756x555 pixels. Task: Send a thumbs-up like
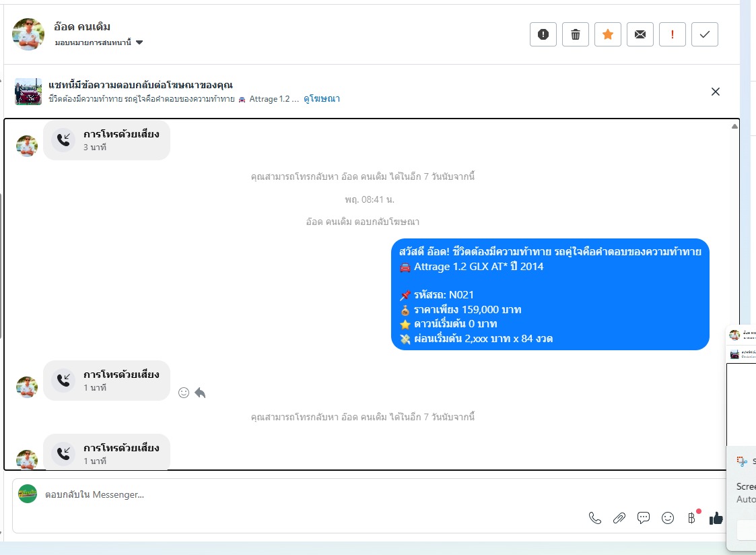coord(716,518)
